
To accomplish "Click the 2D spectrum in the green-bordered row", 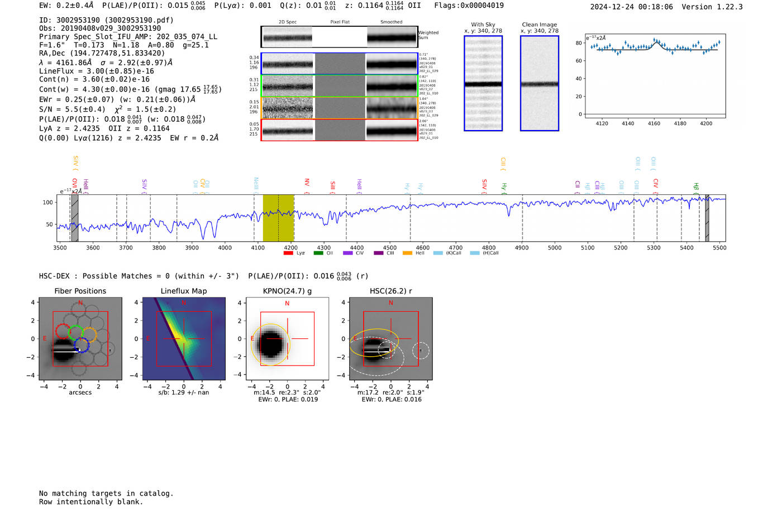I will 288,86.
